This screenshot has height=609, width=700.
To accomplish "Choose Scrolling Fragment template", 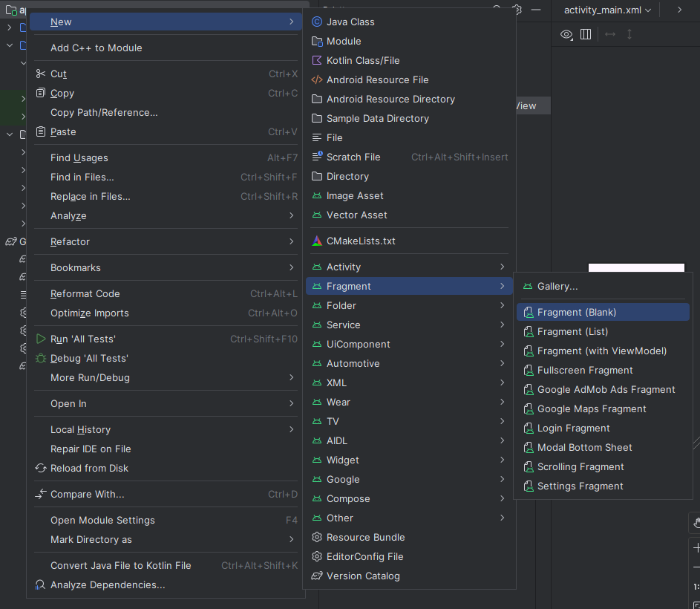I will [603, 466].
